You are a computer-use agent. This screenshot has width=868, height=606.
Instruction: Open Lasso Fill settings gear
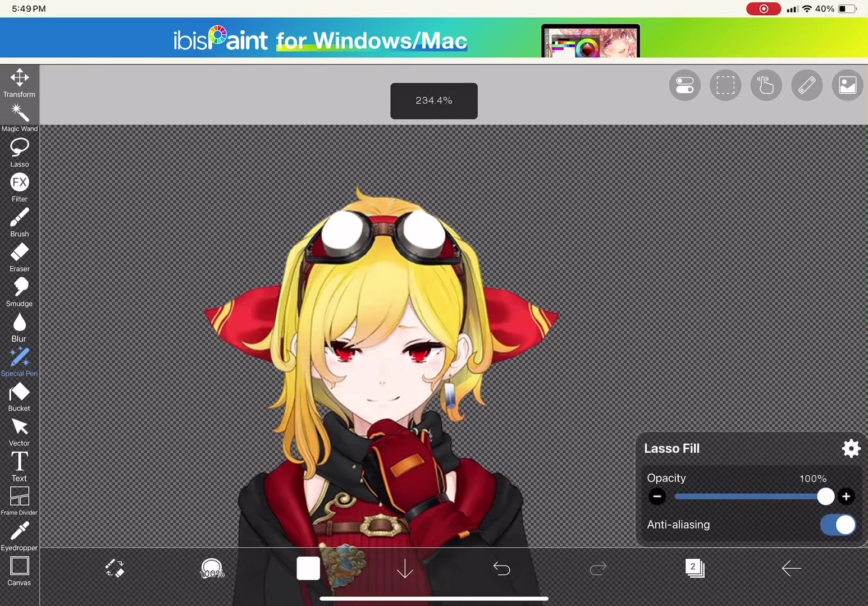coord(851,448)
